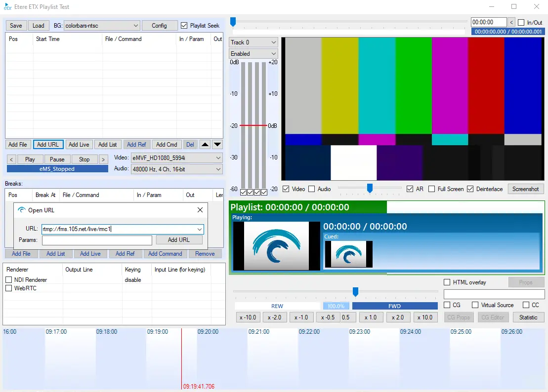Enable the NDI Renderer checkbox
The width and height of the screenshot is (548, 392).
point(8,280)
